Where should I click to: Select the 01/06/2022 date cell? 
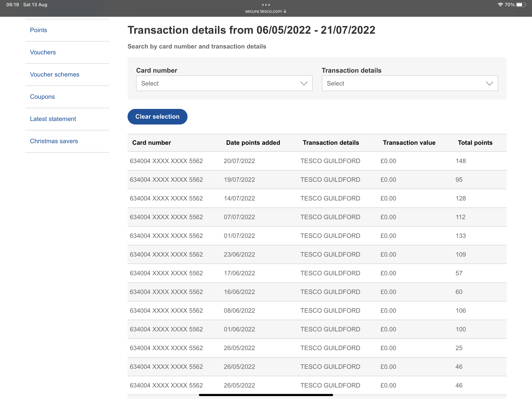click(x=239, y=329)
